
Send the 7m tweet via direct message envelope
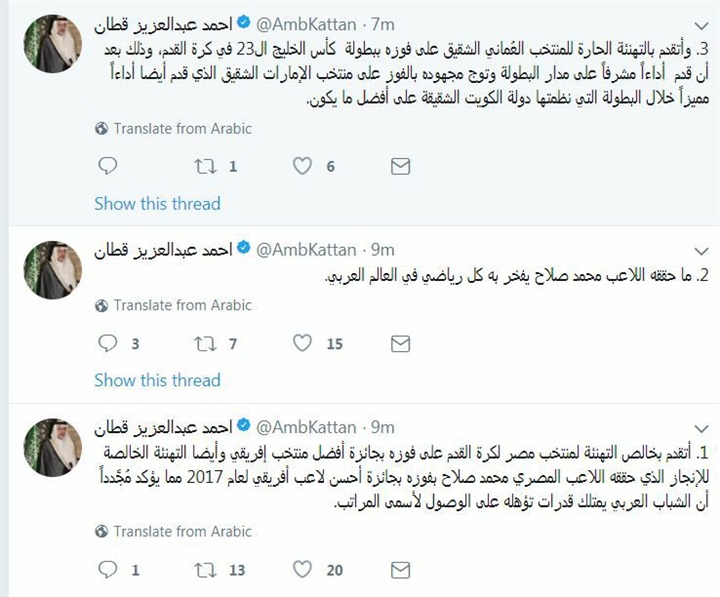coord(400,166)
